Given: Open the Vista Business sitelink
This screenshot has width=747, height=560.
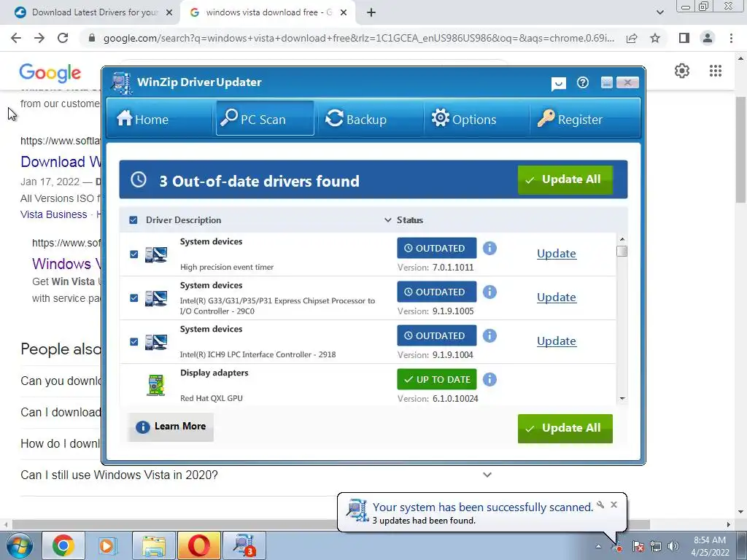Looking at the screenshot, I should [x=54, y=215].
